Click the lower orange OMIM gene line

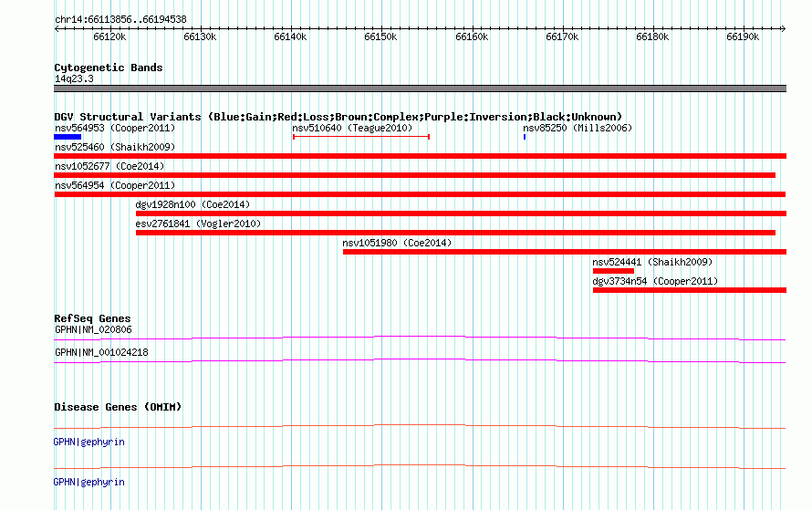[420, 466]
